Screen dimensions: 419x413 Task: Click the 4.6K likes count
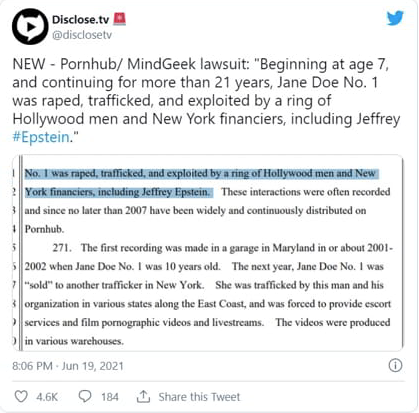(x=47, y=397)
